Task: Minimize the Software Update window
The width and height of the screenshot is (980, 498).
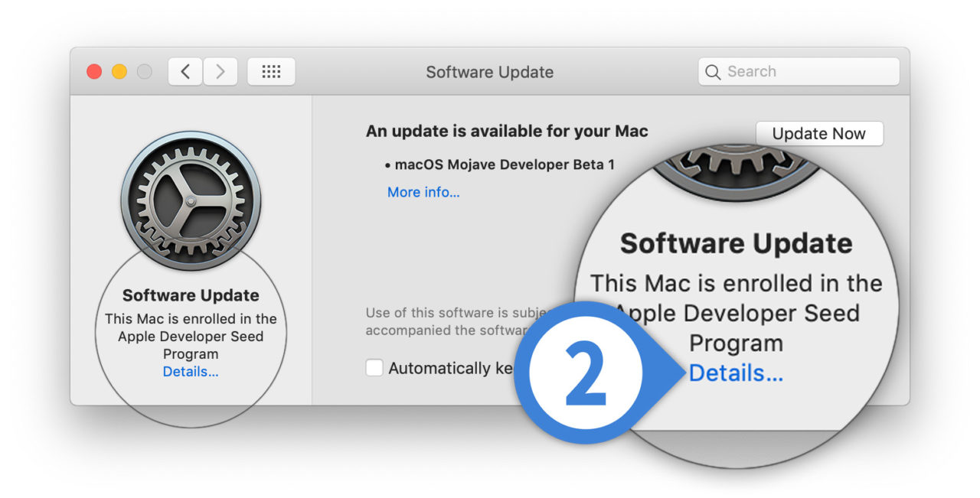Action: pos(119,72)
